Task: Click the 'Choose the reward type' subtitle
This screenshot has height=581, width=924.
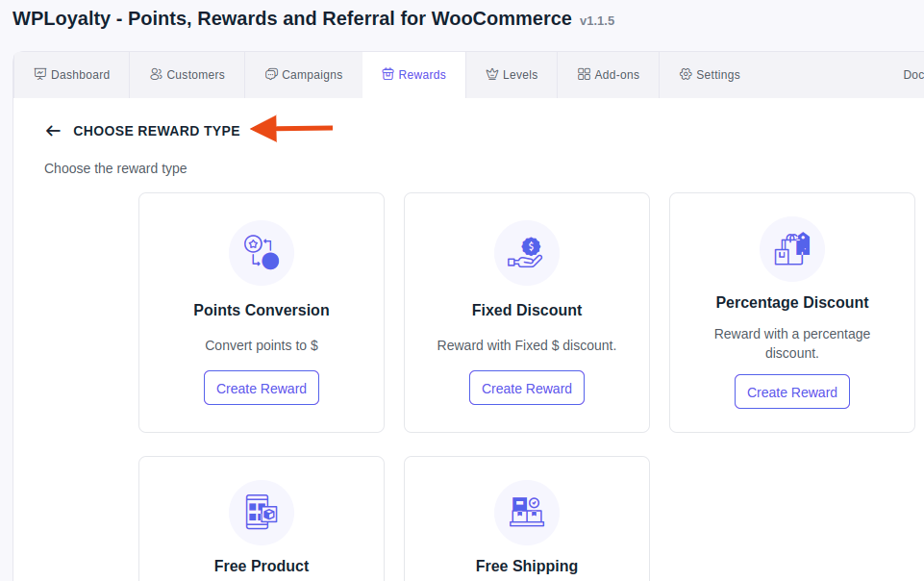Action: click(115, 168)
